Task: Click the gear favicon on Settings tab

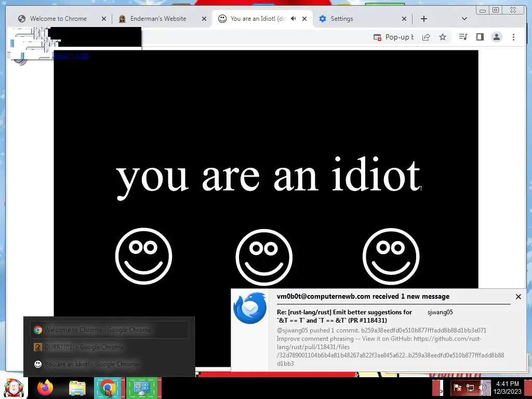Action: click(323, 19)
